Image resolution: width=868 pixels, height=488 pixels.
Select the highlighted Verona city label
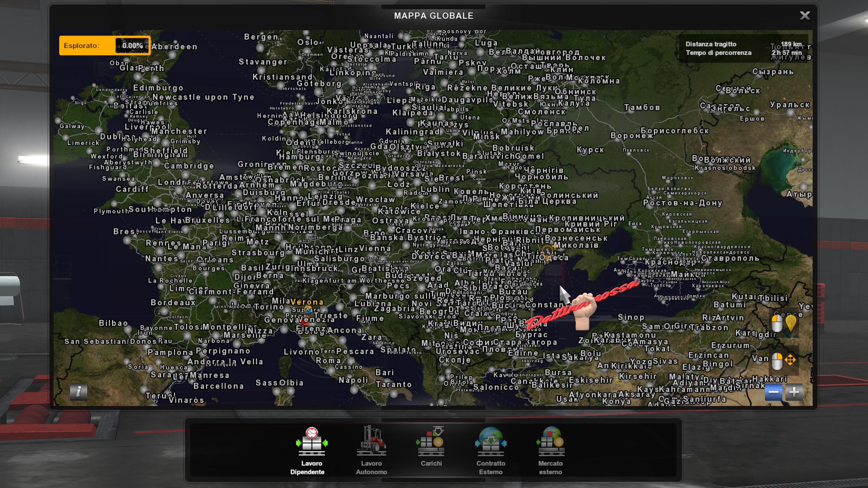(x=307, y=302)
